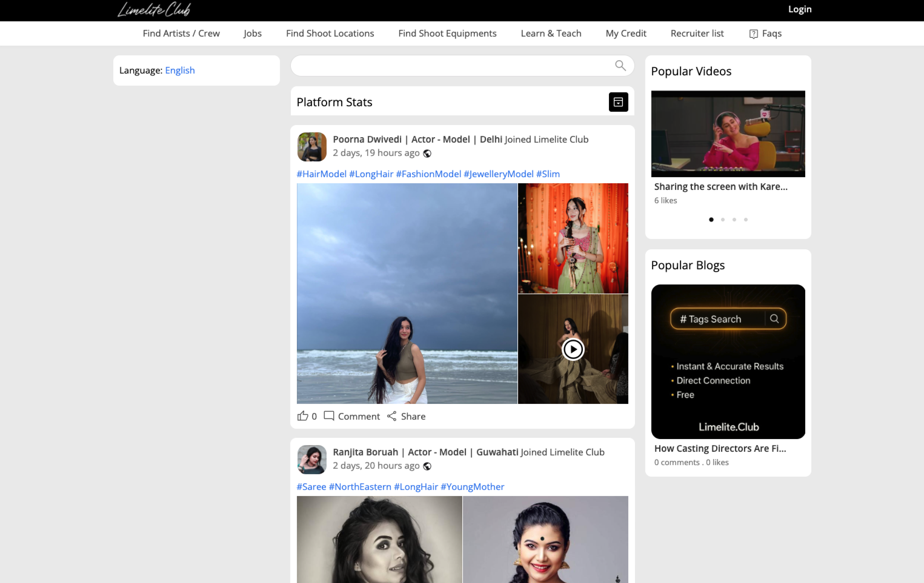Image resolution: width=924 pixels, height=583 pixels.
Task: Open Ranjita's black-and-white portrait photo
Action: (380, 539)
